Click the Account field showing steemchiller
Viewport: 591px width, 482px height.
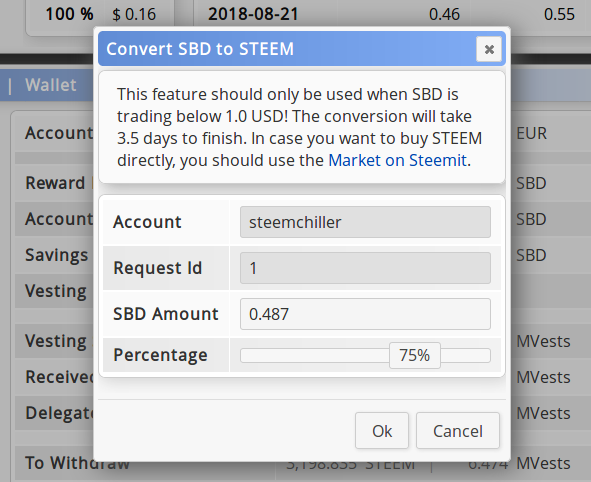point(365,222)
